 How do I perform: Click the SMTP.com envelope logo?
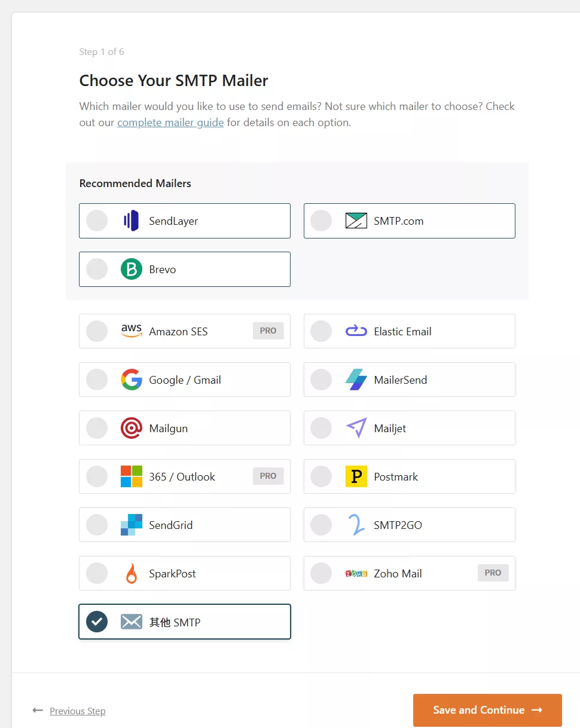click(x=356, y=221)
